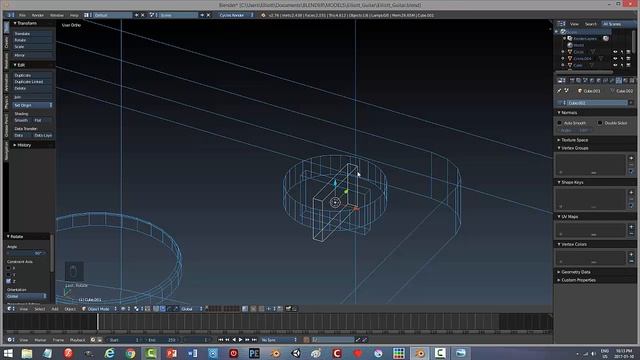The image size is (640, 360).
Task: Click play reverse button
Action: point(234,340)
